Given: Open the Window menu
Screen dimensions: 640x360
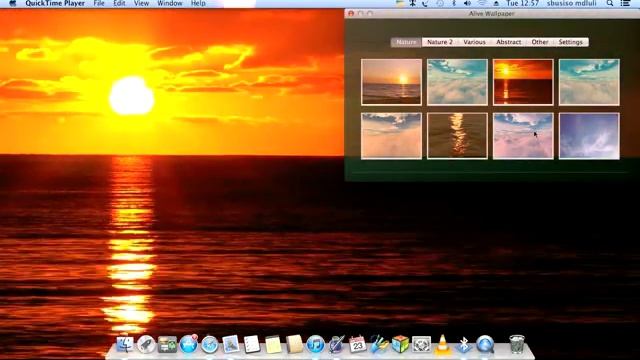Looking at the screenshot, I should [x=170, y=3].
